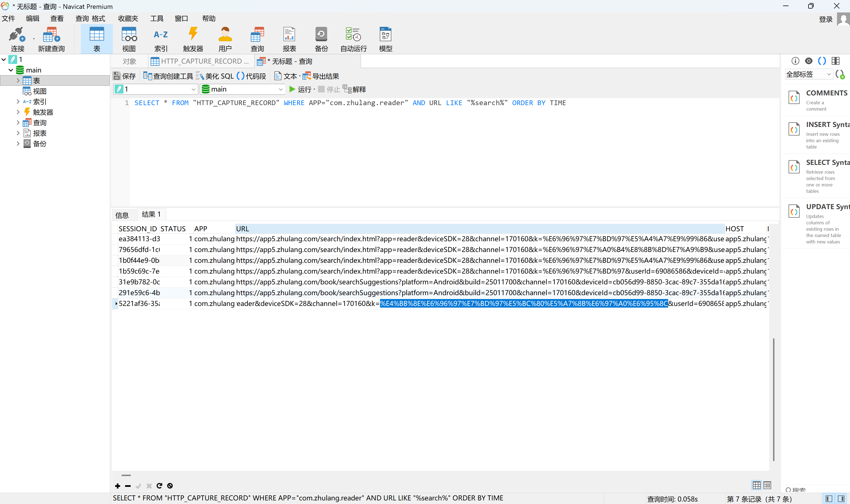Open the main database dropdown
850x504 pixels.
(242, 89)
